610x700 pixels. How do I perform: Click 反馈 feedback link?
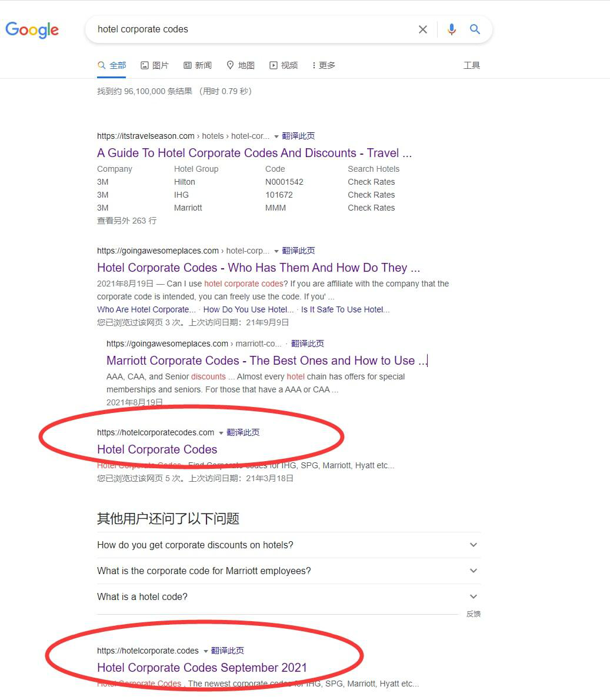474,614
